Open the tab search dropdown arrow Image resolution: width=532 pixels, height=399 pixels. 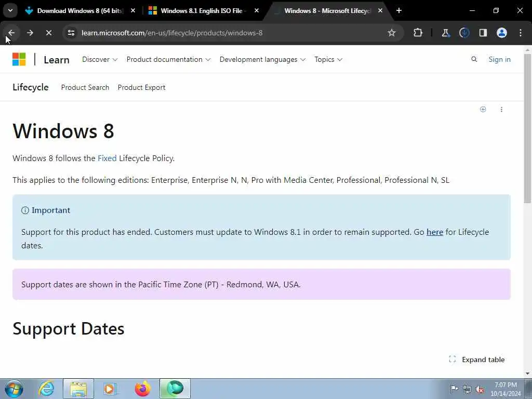pyautogui.click(x=10, y=10)
